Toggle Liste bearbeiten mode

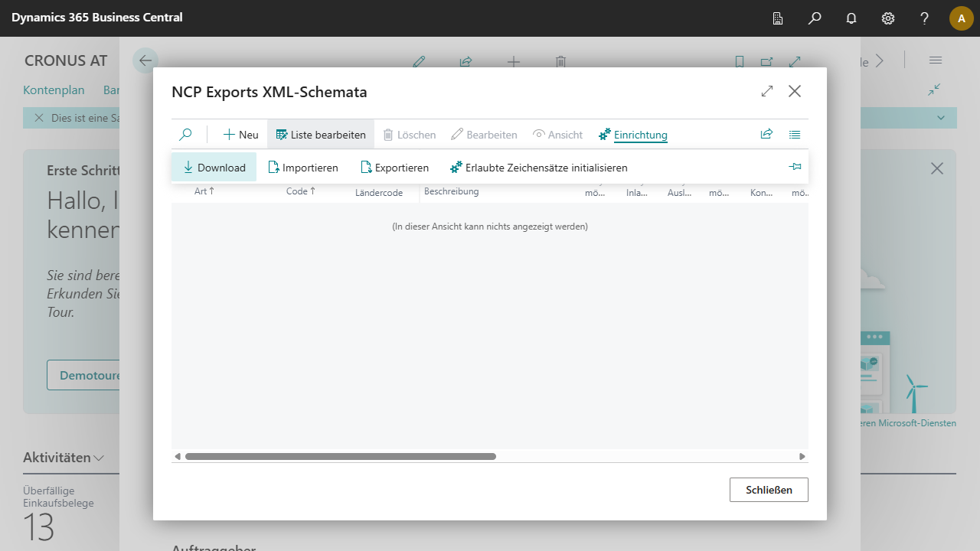[321, 135]
